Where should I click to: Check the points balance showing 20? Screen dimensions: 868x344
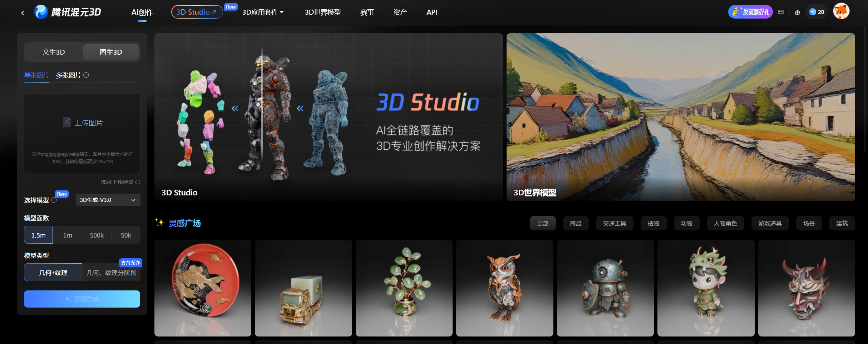pos(817,12)
